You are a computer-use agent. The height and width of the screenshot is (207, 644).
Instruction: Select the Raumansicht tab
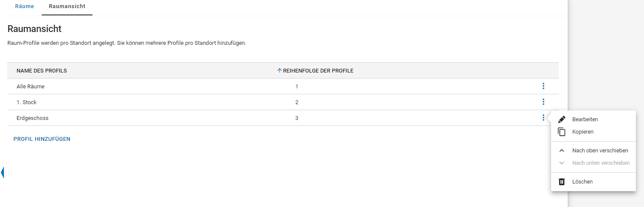click(67, 7)
